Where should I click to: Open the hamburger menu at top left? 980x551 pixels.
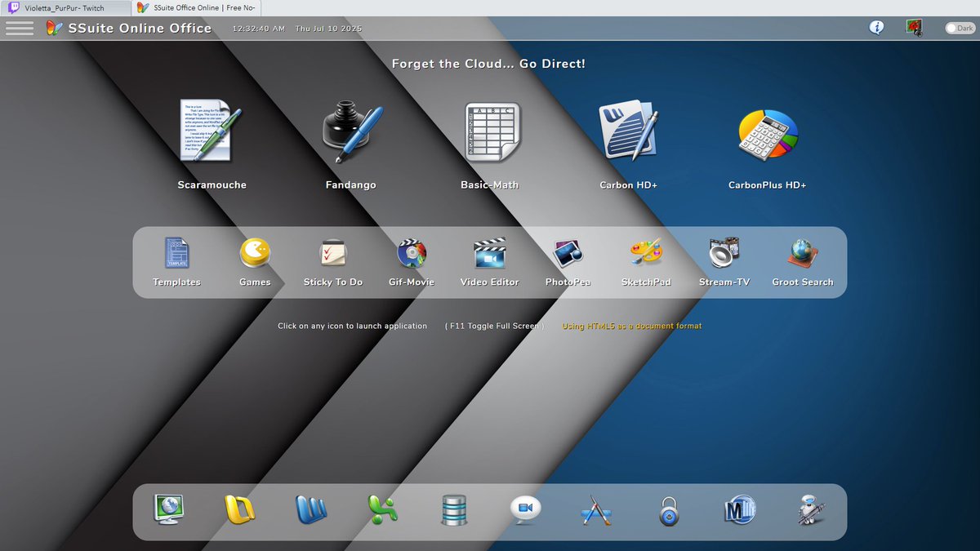[20, 28]
